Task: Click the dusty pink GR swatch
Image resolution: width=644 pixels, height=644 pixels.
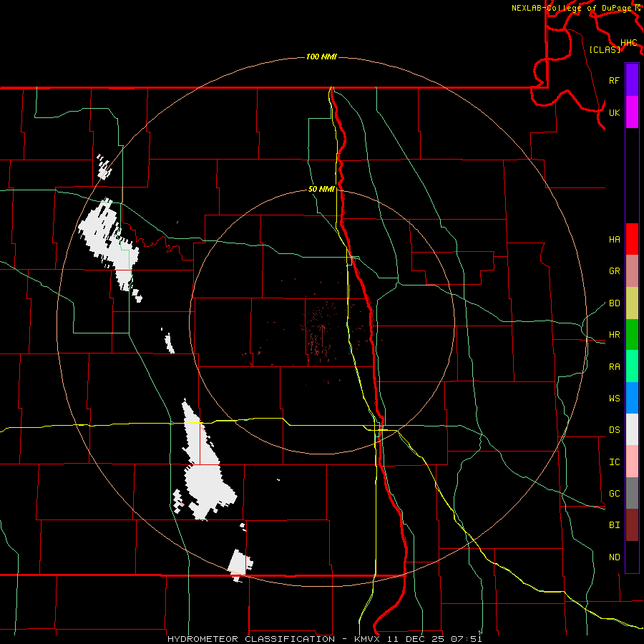Action: coord(632,270)
